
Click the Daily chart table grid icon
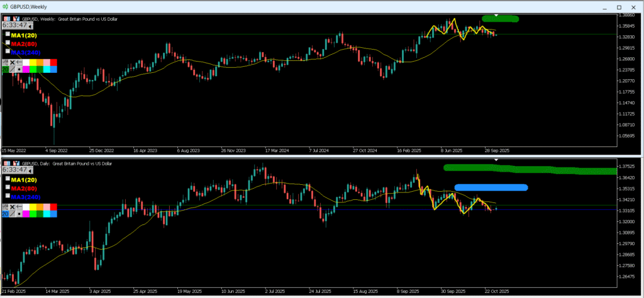click(8, 163)
